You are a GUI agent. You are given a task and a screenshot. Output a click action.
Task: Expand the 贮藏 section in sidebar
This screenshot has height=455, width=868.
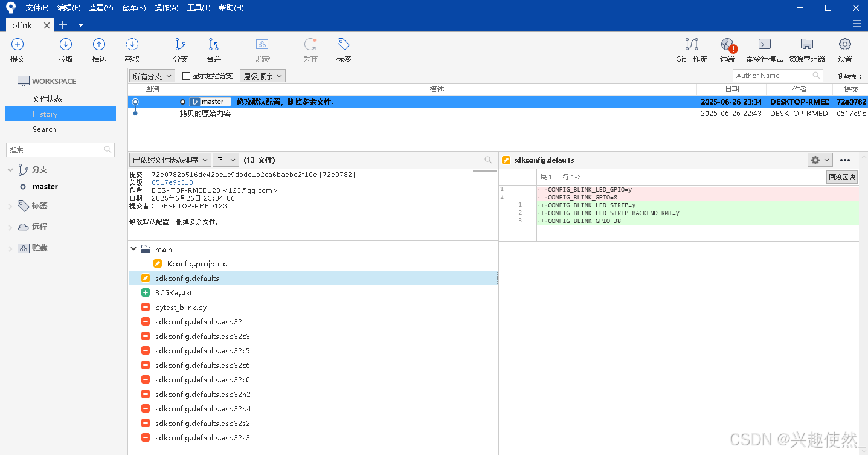(x=10, y=248)
